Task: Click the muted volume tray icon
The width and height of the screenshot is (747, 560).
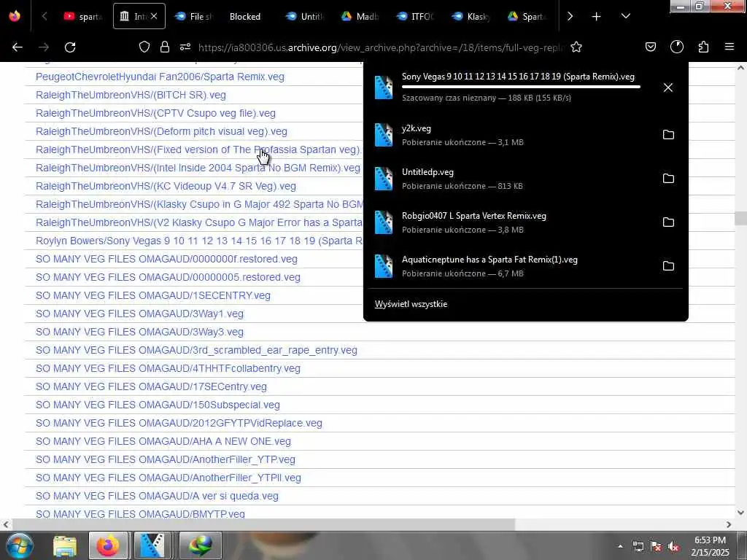Action: pos(673,547)
